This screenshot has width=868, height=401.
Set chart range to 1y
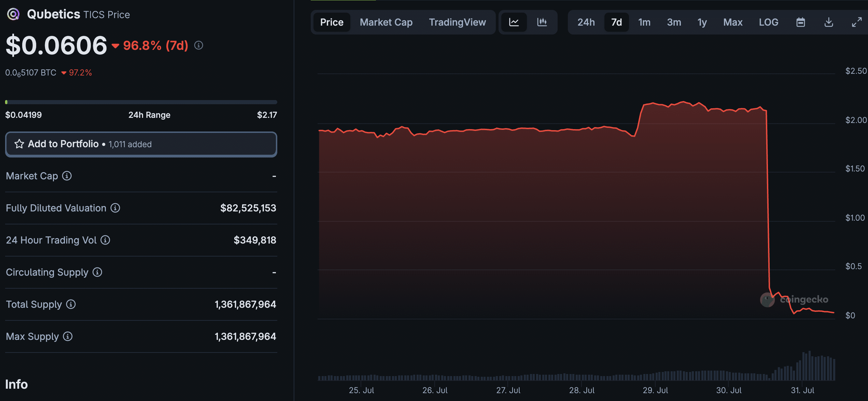pyautogui.click(x=702, y=22)
